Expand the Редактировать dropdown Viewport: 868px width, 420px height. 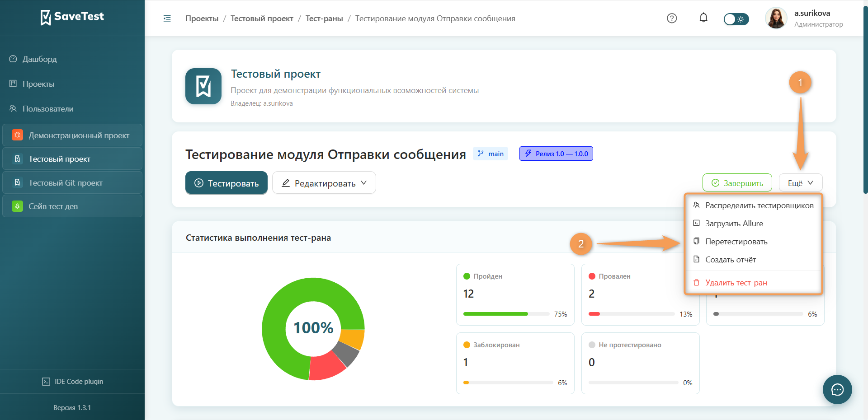(x=324, y=183)
